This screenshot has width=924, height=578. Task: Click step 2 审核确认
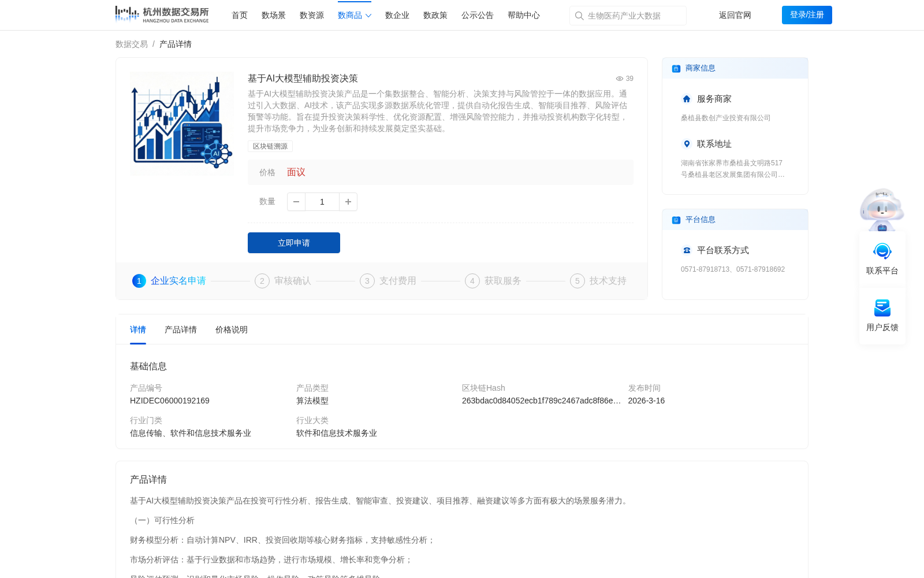(x=283, y=281)
